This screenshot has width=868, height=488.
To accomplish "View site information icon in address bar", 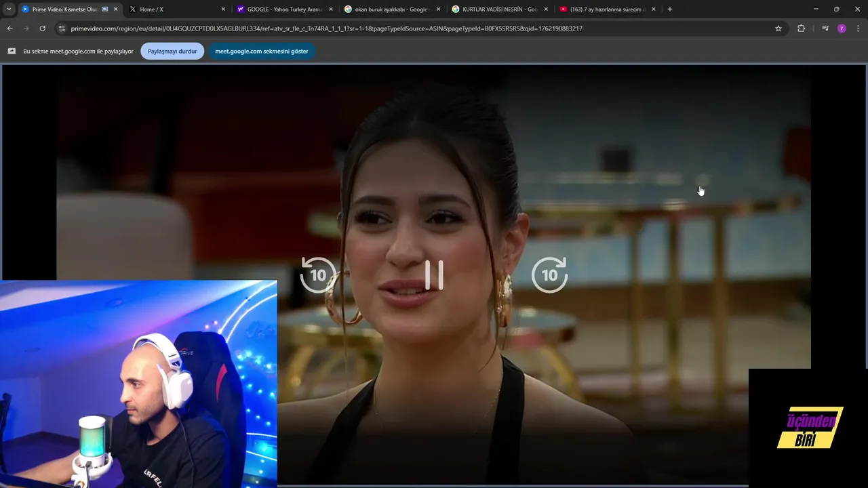I will pyautogui.click(x=62, y=28).
